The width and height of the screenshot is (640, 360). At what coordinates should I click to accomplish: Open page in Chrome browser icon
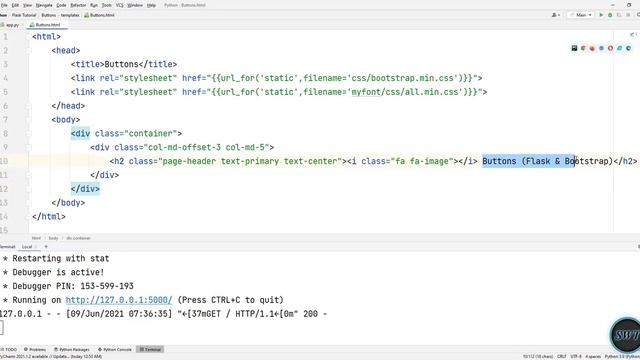coord(583,48)
